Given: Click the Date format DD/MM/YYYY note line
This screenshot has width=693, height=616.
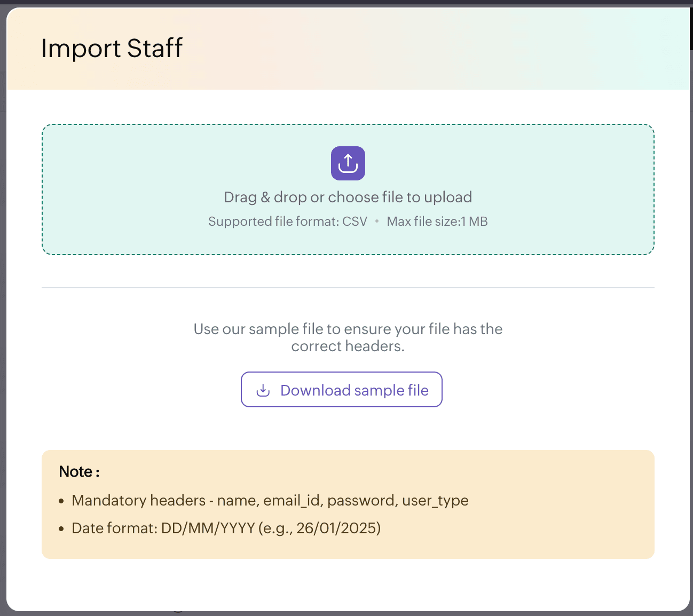Looking at the screenshot, I should coord(226,528).
